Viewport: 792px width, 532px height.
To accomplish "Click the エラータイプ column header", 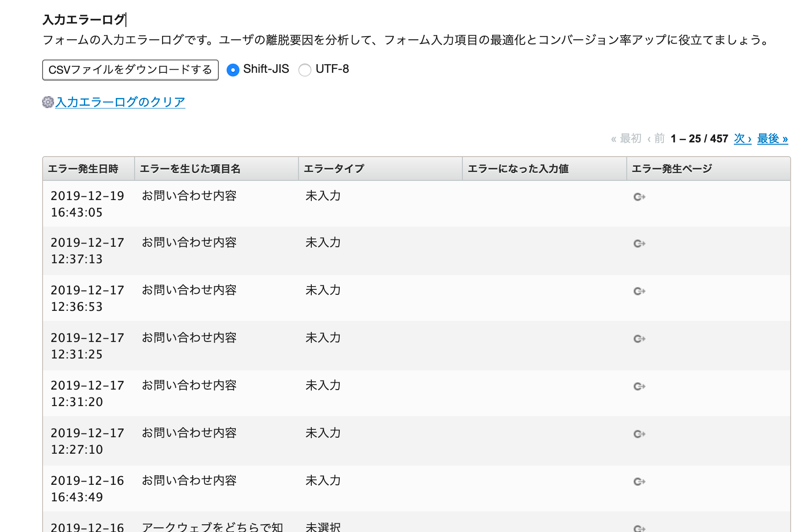I will [x=334, y=169].
